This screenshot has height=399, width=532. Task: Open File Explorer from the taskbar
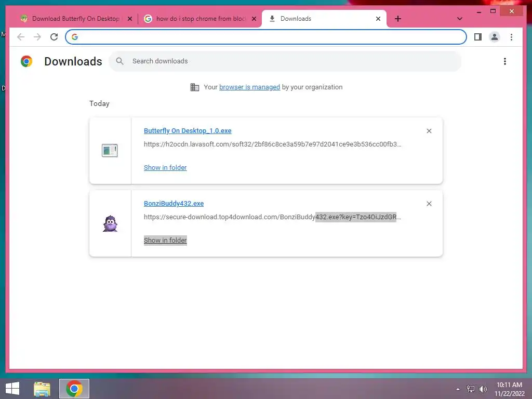coord(42,389)
